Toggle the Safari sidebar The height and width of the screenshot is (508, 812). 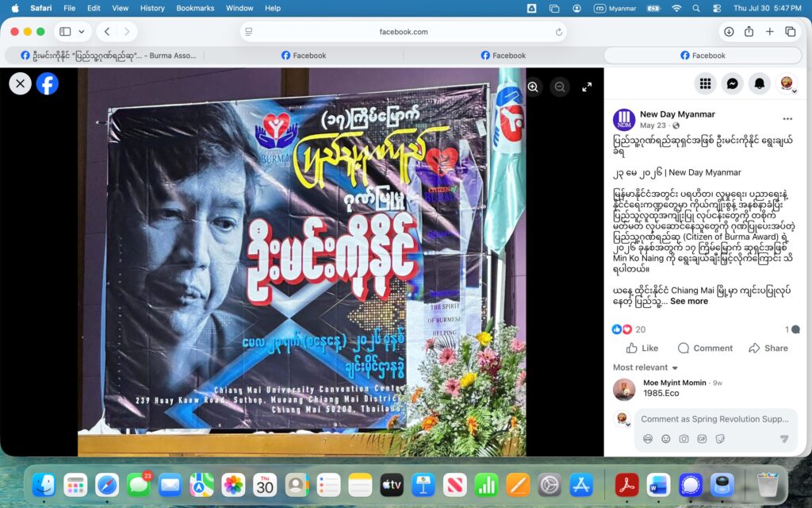(65, 32)
